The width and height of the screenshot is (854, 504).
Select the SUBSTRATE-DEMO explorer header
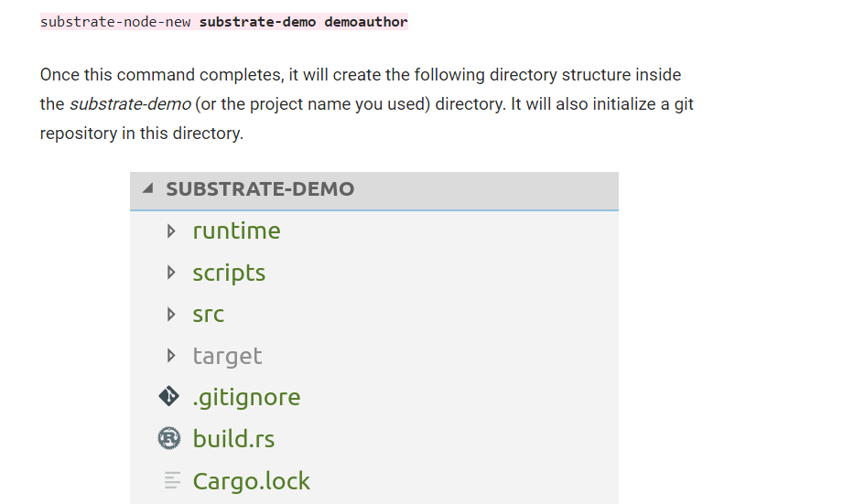[x=260, y=190]
